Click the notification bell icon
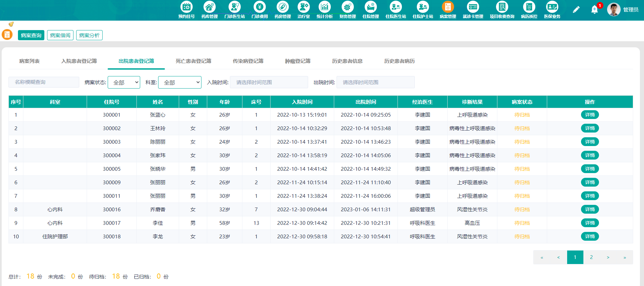Viewport: 644px width, 286px height. click(x=595, y=10)
